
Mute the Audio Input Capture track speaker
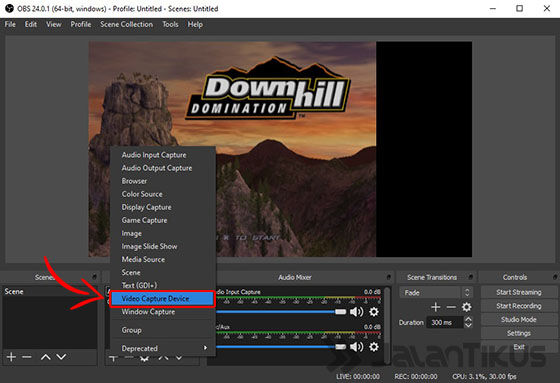[356, 312]
